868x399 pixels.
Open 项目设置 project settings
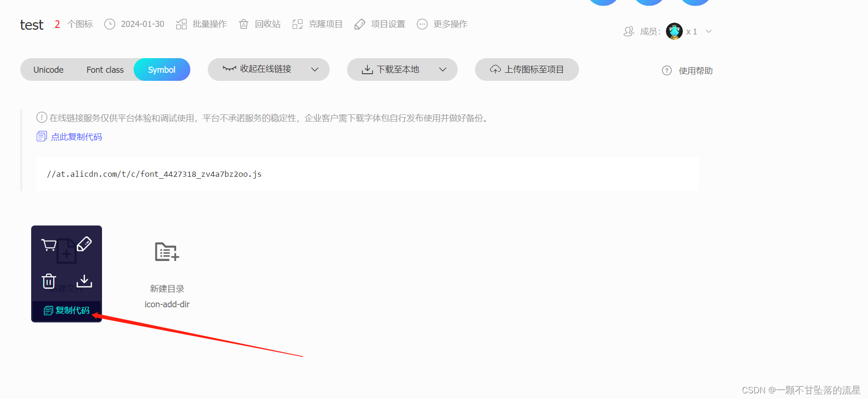pyautogui.click(x=380, y=24)
